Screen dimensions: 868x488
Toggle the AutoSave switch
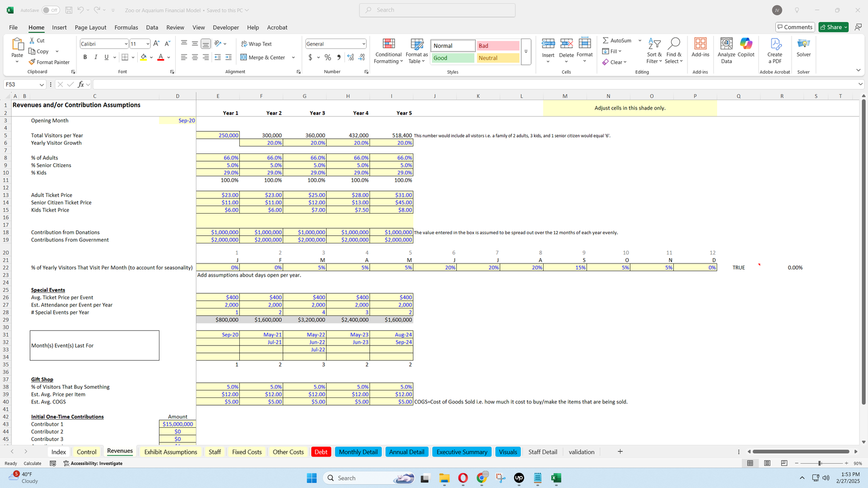[50, 10]
